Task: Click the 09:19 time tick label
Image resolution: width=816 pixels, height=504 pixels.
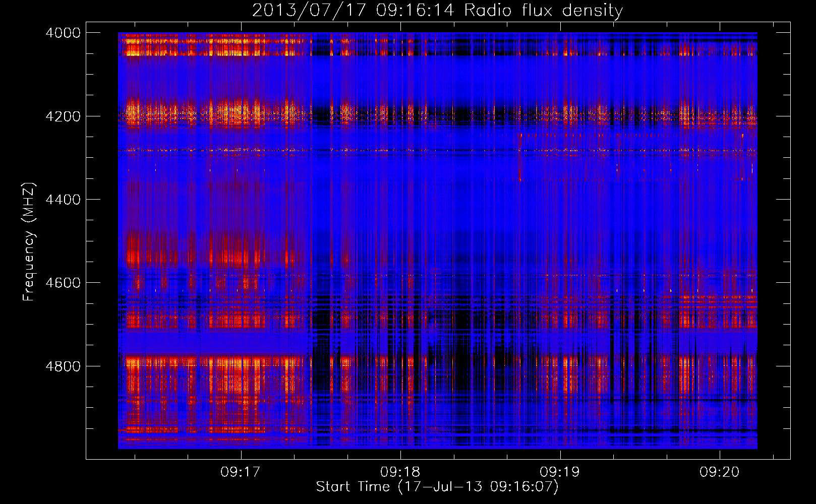Action: [x=560, y=472]
